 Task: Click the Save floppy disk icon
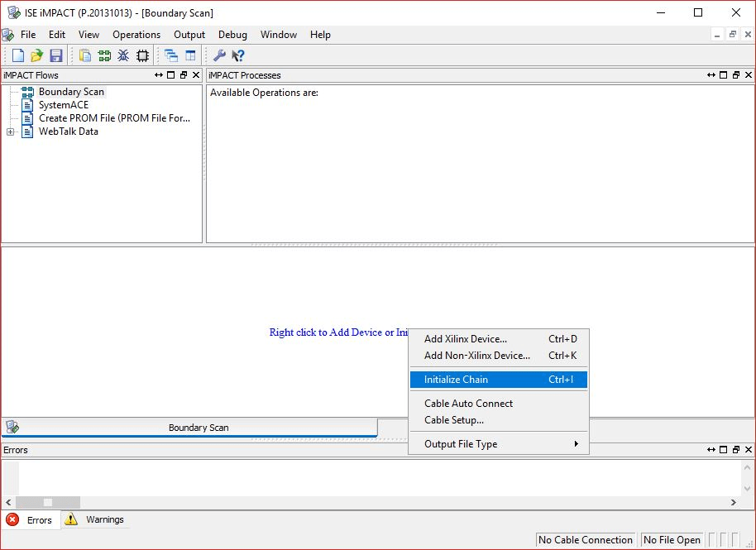56,55
